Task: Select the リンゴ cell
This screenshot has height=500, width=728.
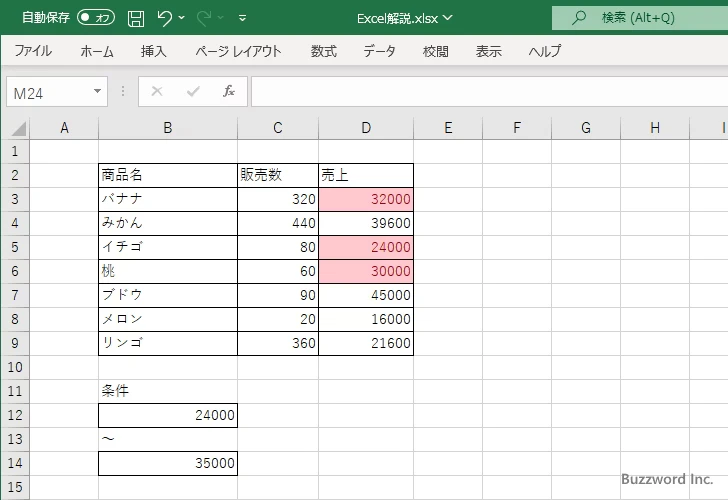Action: 168,343
